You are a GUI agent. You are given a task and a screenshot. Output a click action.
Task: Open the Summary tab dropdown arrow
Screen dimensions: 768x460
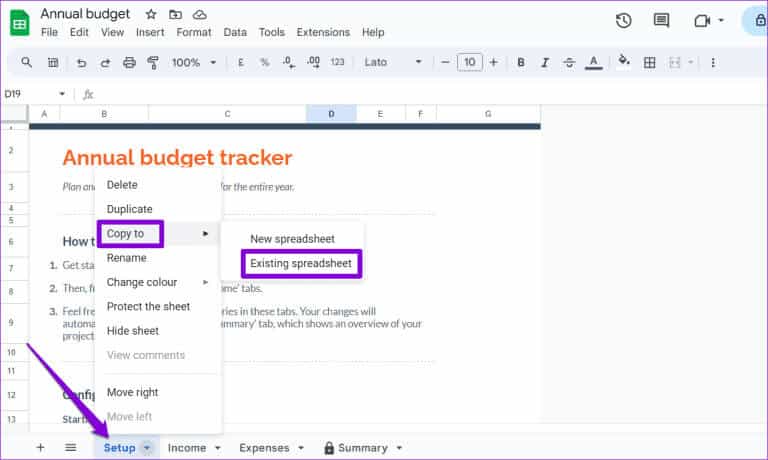tap(399, 448)
